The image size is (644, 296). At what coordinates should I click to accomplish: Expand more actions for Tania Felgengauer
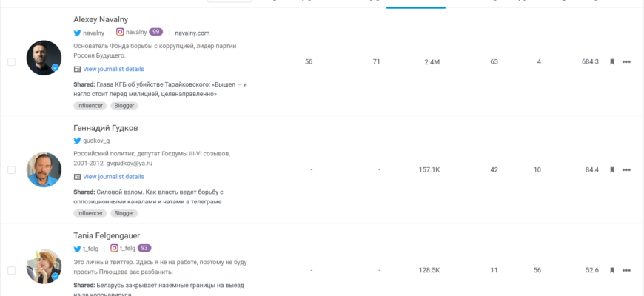tap(626, 270)
